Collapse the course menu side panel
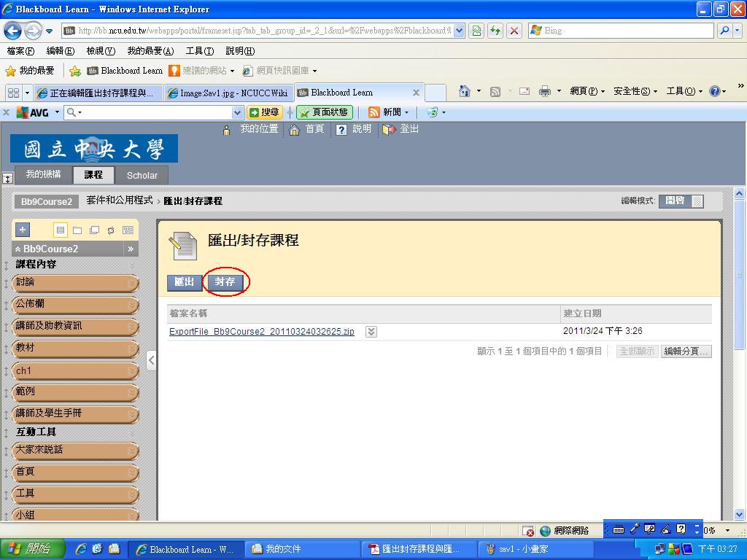Image resolution: width=747 pixels, height=560 pixels. click(151, 360)
